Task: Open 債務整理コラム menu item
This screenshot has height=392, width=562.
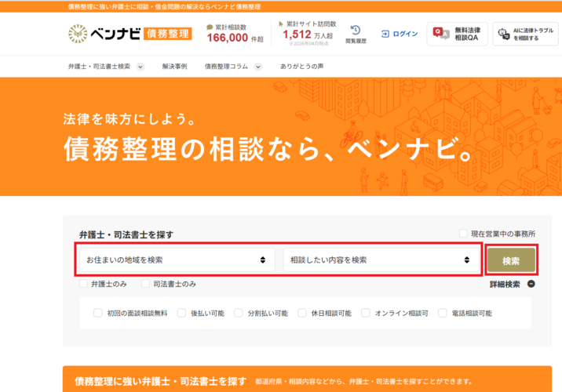Action: [226, 66]
